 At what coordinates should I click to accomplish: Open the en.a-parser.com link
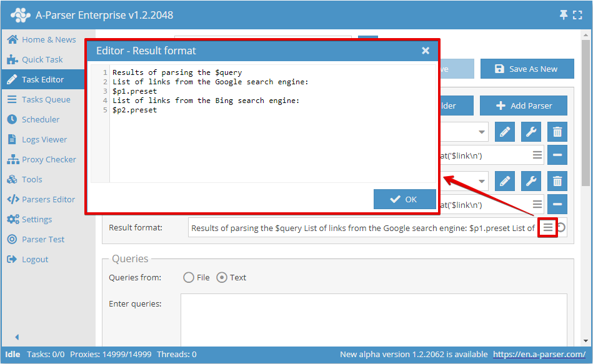(x=539, y=355)
